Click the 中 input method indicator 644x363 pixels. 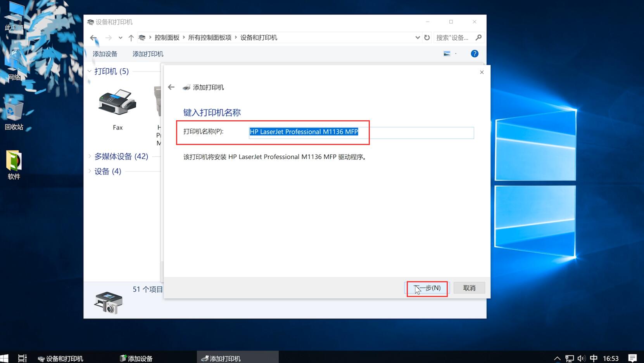pyautogui.click(x=594, y=358)
